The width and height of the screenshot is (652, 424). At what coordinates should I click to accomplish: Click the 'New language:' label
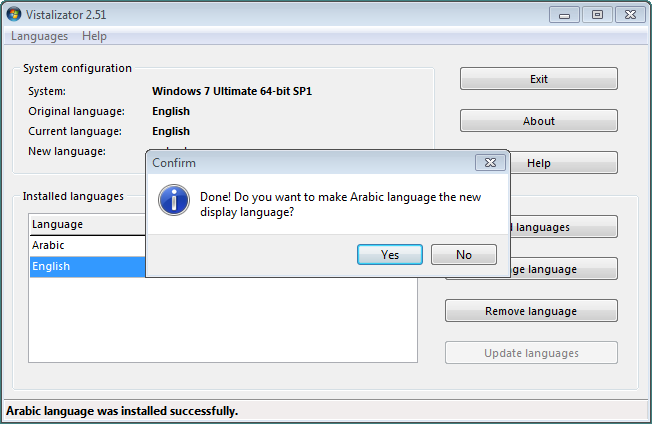67,151
